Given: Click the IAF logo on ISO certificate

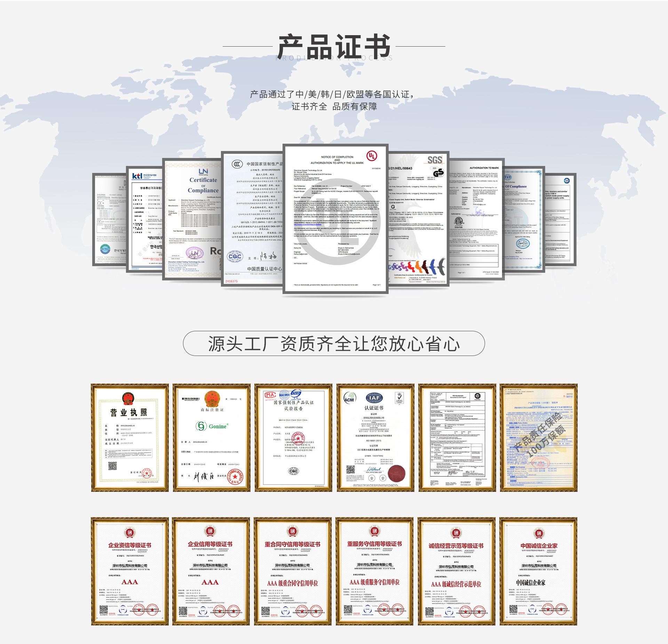Looking at the screenshot, I should click(374, 398).
